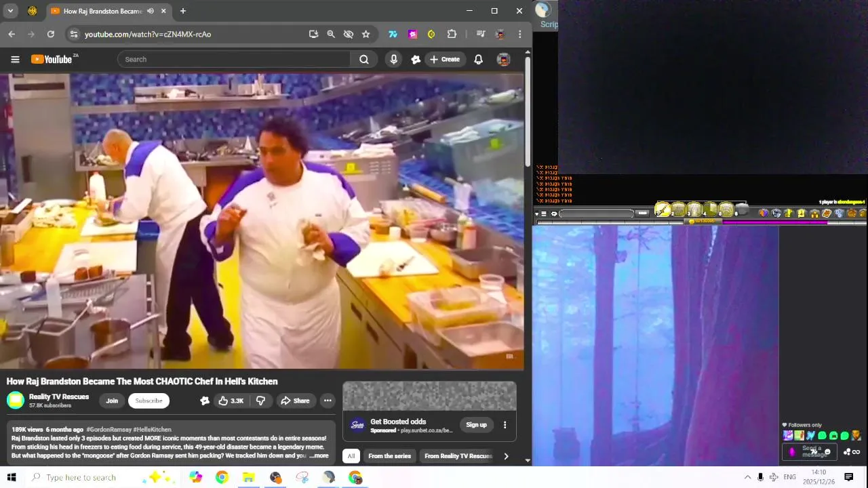The image size is (868, 488).
Task: Click the icon left of the like button
Action: (205, 401)
